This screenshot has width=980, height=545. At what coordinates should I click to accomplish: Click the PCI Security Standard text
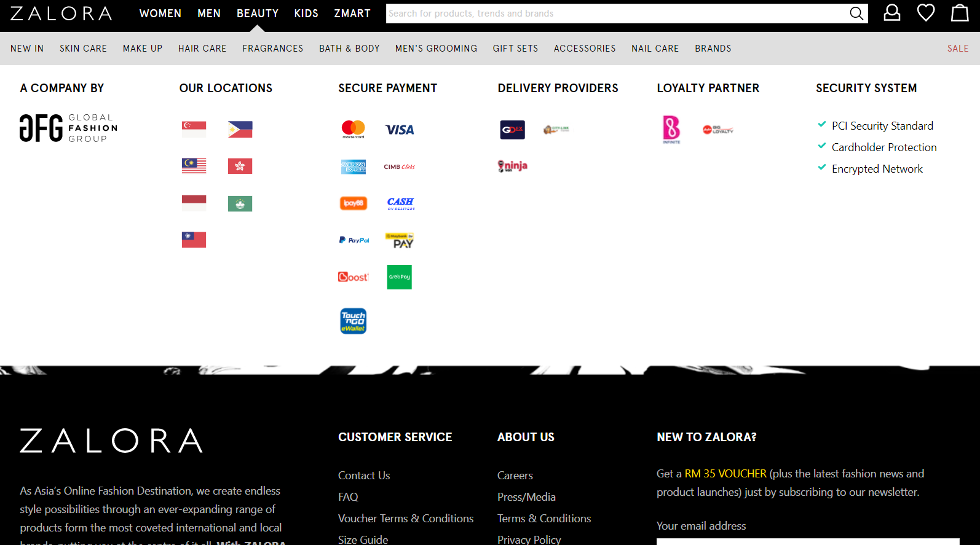882,126
